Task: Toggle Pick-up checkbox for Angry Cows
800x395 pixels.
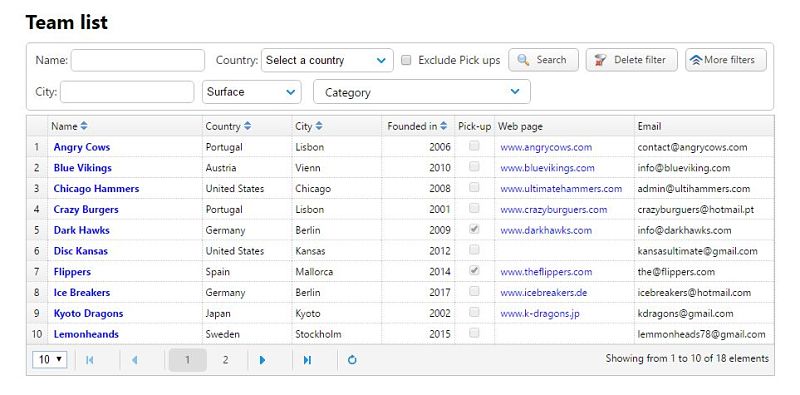Action: 474,146
